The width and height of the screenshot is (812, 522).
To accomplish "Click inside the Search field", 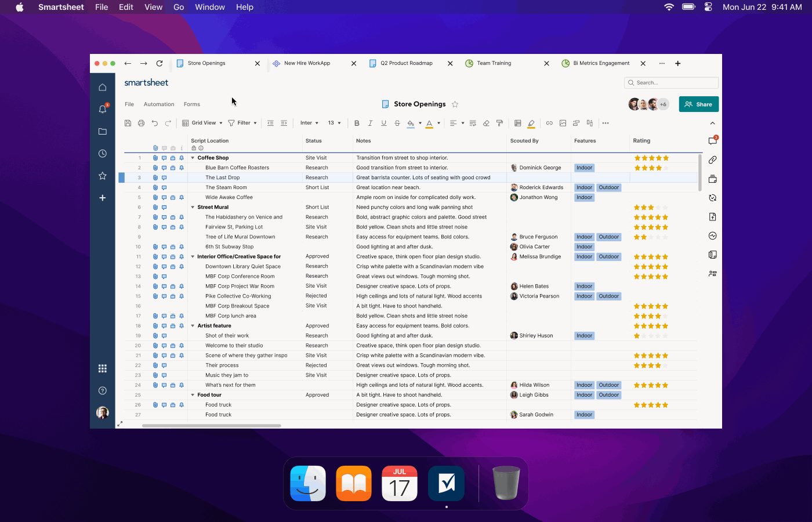I will [x=671, y=82].
